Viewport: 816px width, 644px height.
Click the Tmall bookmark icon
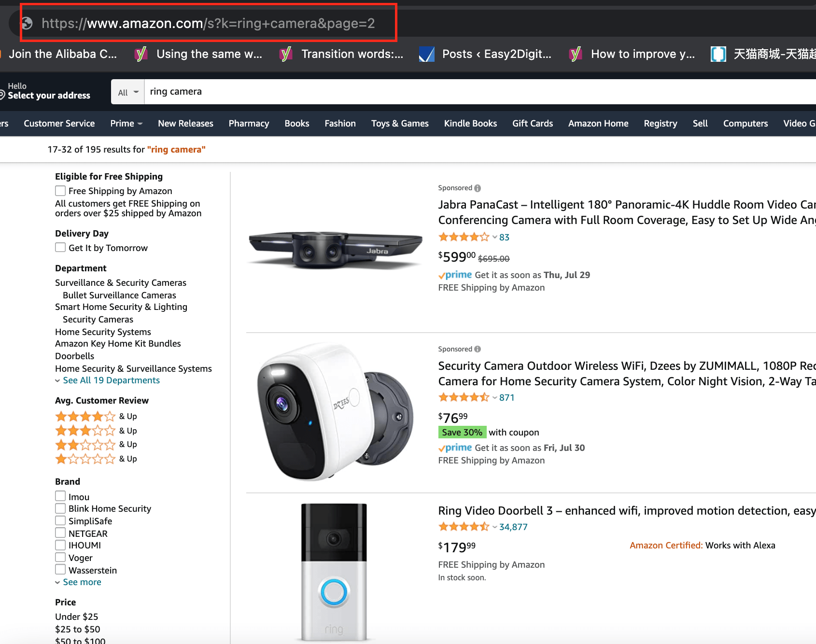pos(718,54)
